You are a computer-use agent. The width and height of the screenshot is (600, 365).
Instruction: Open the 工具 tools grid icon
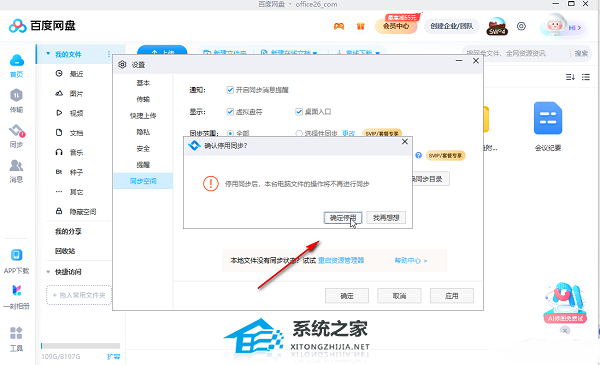16,333
